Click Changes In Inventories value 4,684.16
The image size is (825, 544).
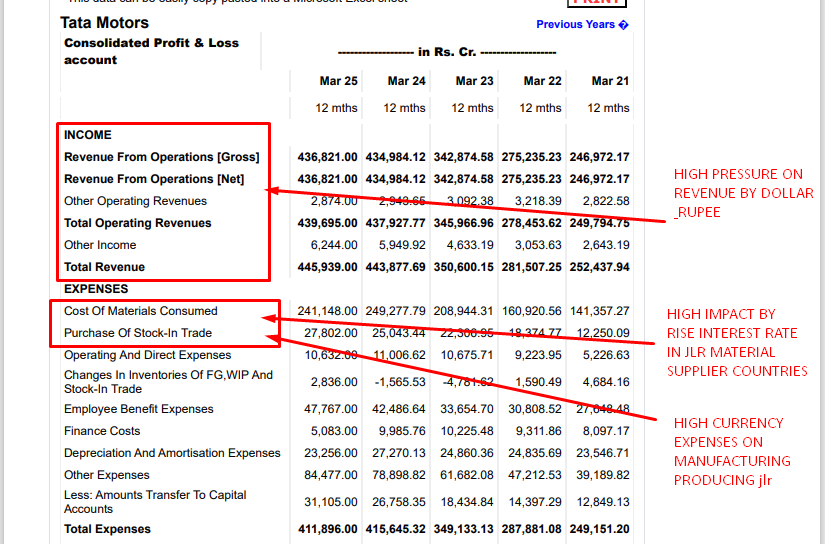[606, 382]
